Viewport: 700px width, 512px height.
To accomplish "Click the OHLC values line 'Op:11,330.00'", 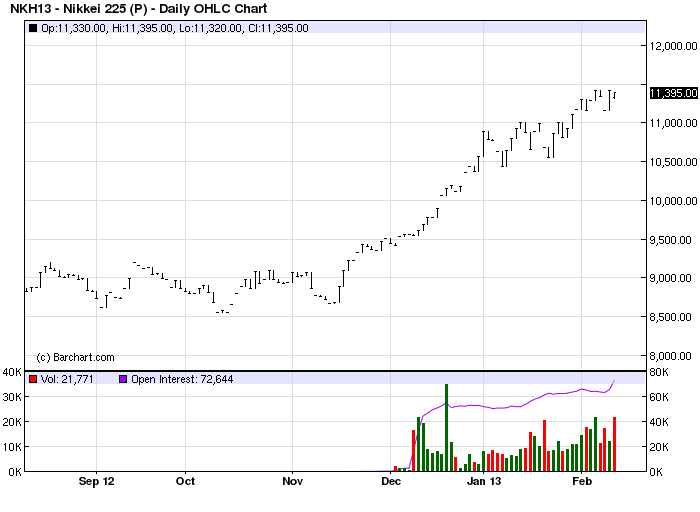I will (x=74, y=28).
